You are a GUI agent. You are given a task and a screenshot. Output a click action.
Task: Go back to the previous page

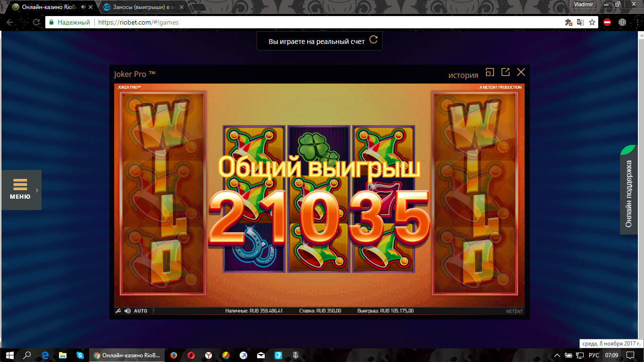point(10,22)
